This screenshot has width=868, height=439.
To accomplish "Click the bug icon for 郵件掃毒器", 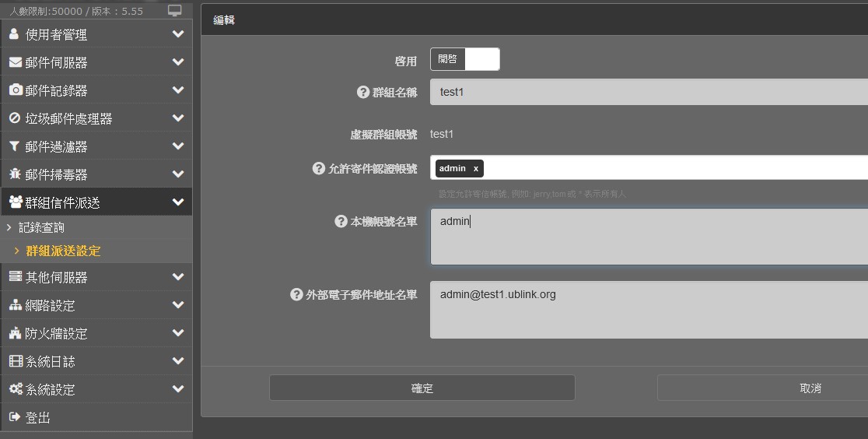I will [x=14, y=174].
